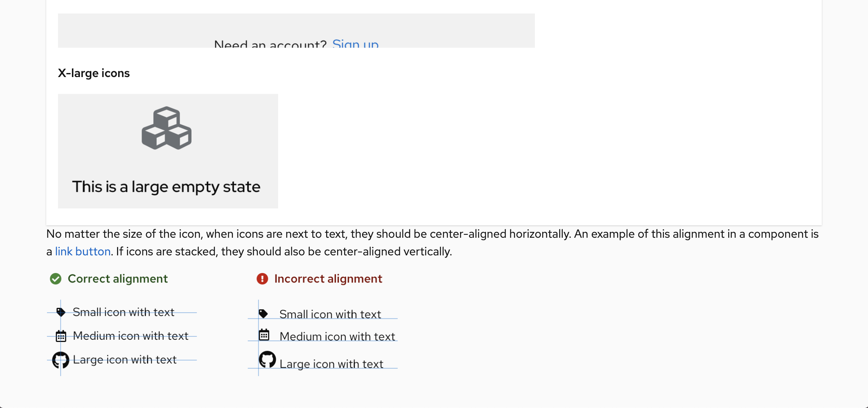Click the GitHub icon under Incorrect alignment
Viewport: 868px width, 408px height.
coord(267,359)
